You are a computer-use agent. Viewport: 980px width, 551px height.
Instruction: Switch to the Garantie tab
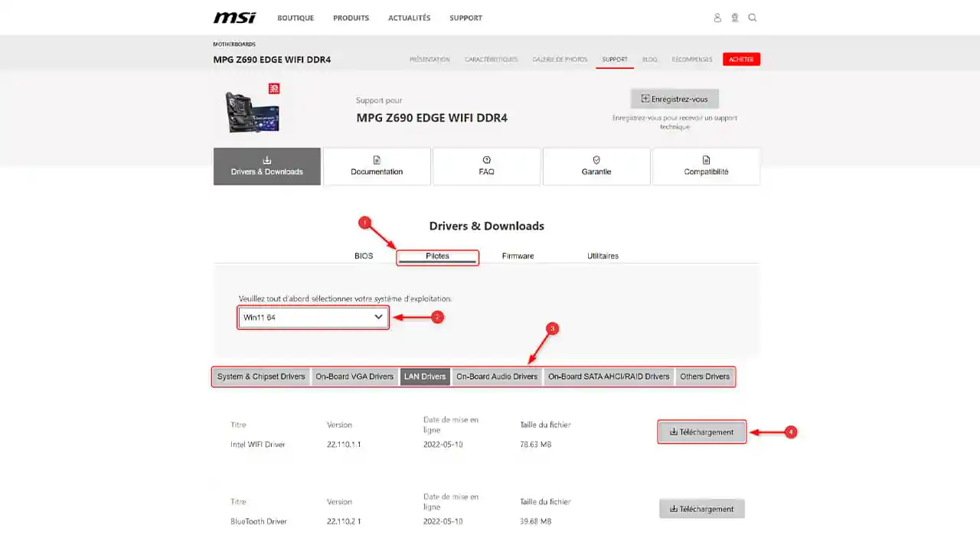[x=596, y=166]
